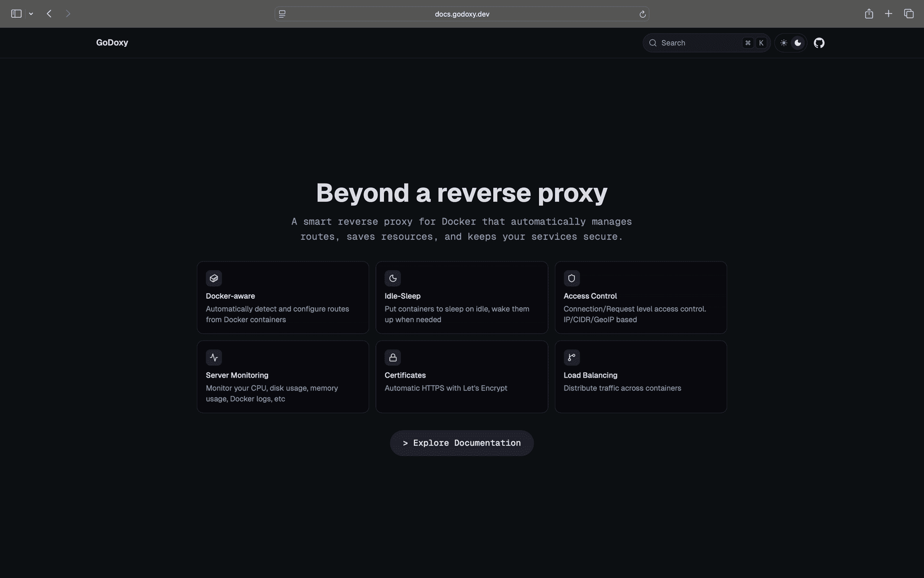Go back to previous page
The height and width of the screenshot is (578, 924).
click(x=49, y=14)
